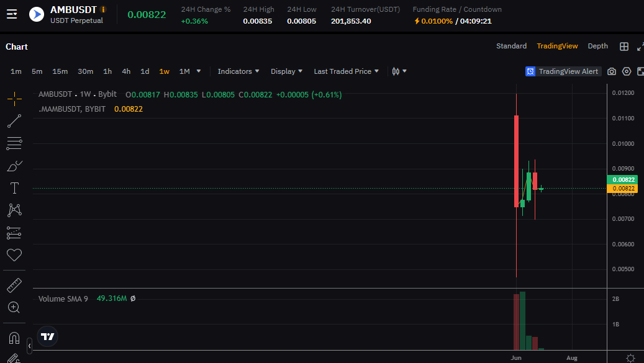Switch to the 30m timeframe
Image resolution: width=644 pixels, height=363 pixels.
pyautogui.click(x=86, y=71)
